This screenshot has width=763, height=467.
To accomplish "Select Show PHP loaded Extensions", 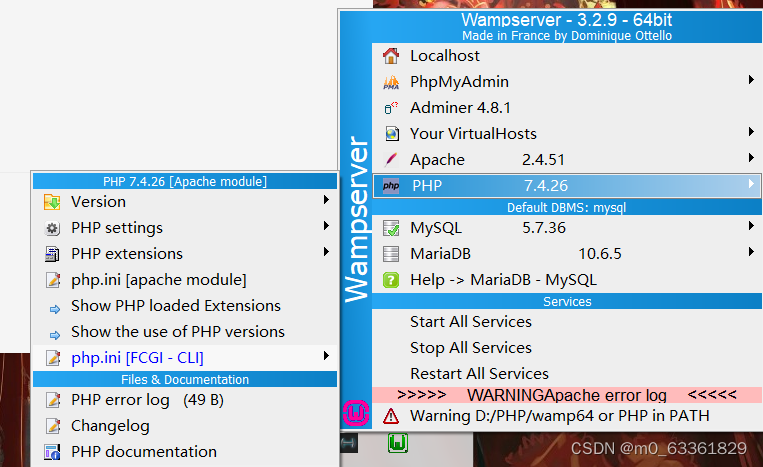I will (x=185, y=306).
